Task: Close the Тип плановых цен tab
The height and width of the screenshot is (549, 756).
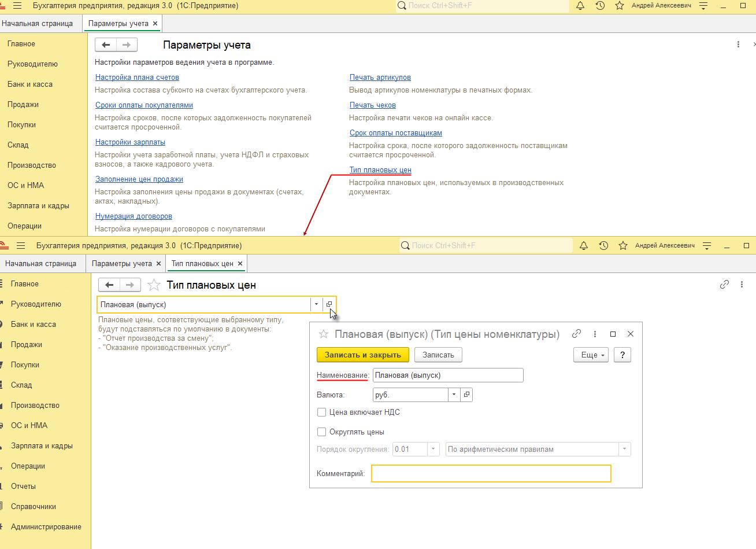Action: [240, 264]
